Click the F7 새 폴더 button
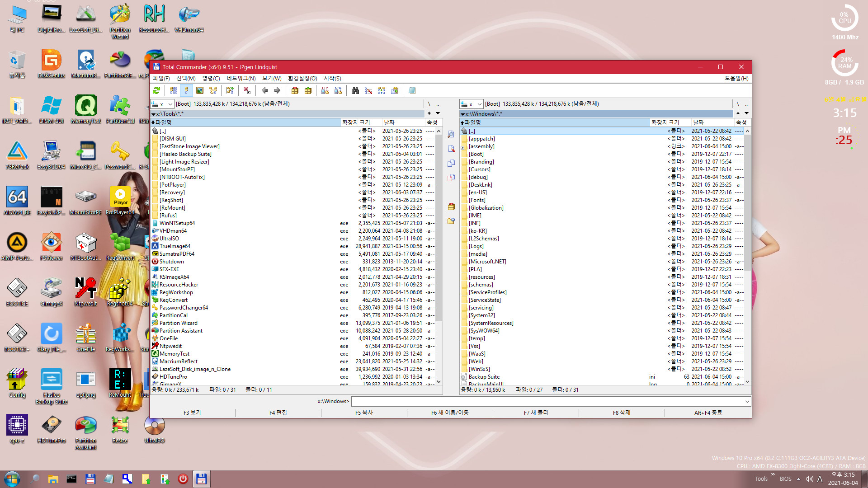This screenshot has width=868, height=488. (536, 413)
